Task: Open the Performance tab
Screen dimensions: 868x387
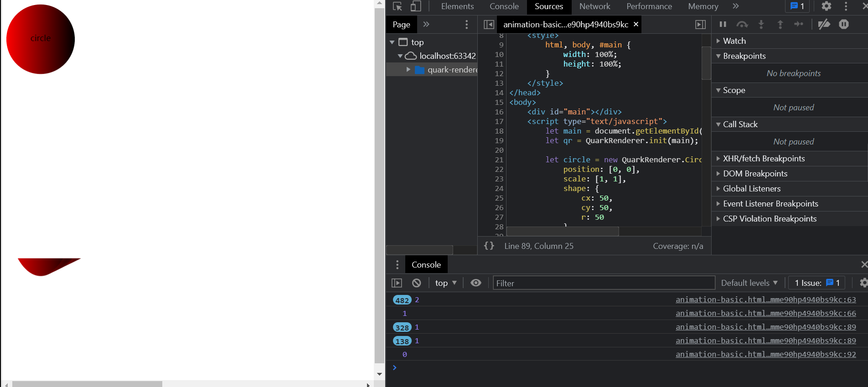Action: pos(649,6)
